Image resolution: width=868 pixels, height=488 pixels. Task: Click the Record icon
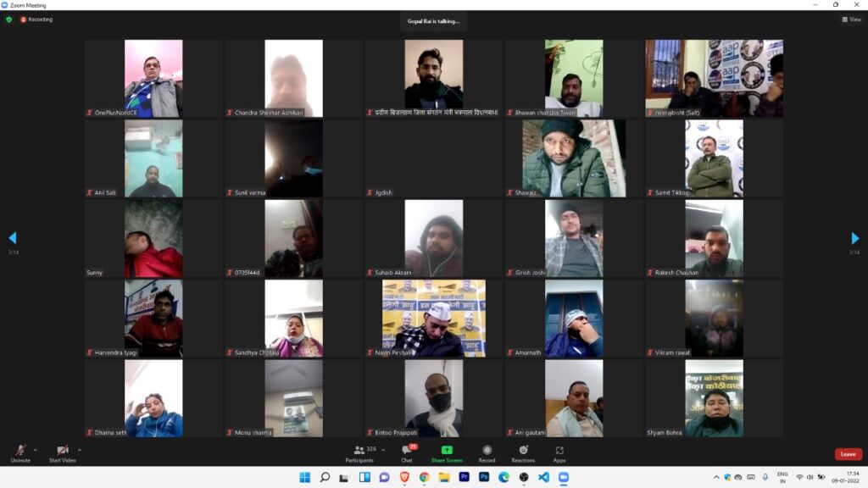[x=487, y=452]
